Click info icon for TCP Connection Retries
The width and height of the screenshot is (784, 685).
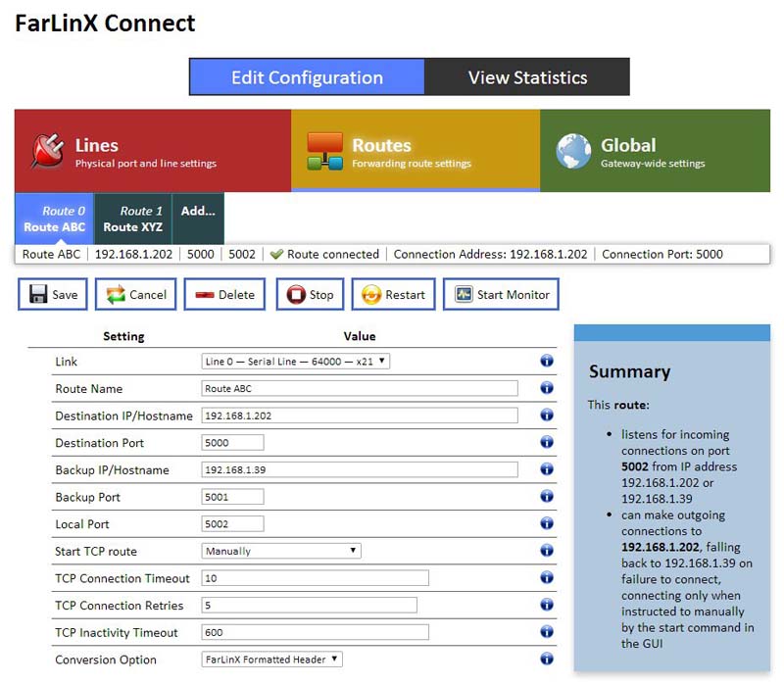coord(547,604)
